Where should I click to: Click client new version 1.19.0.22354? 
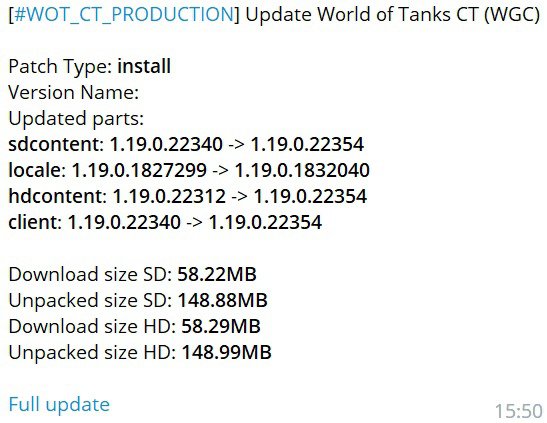[x=265, y=222]
